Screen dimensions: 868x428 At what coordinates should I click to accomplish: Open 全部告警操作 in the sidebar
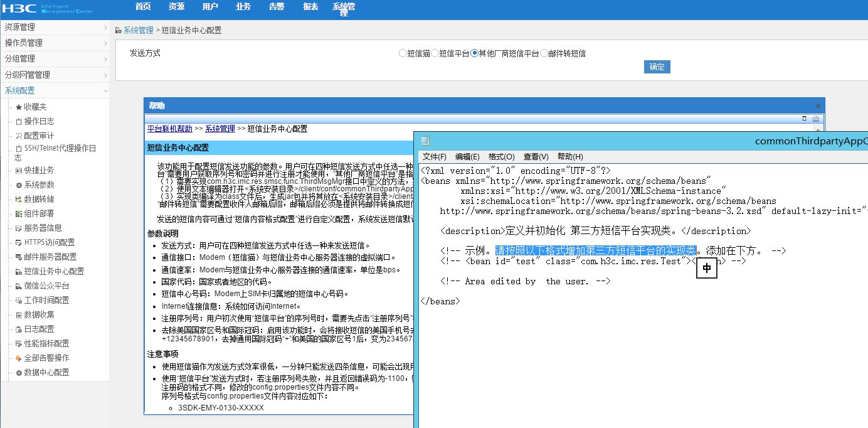[x=47, y=358]
